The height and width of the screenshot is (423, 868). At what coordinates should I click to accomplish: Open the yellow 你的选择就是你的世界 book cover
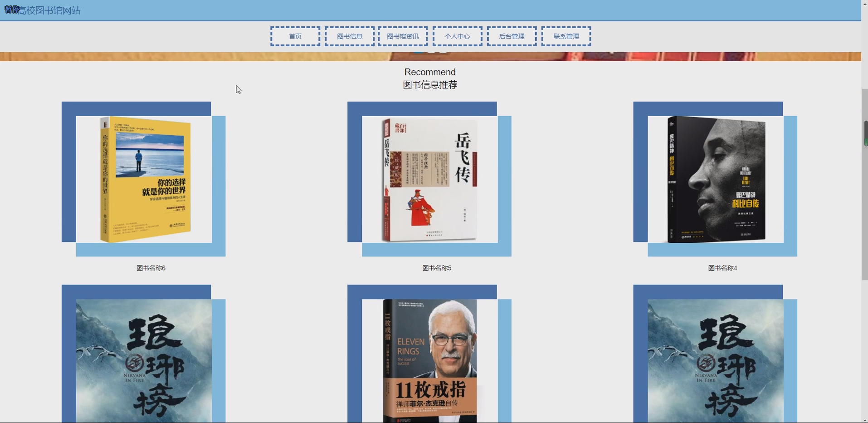coord(144,179)
